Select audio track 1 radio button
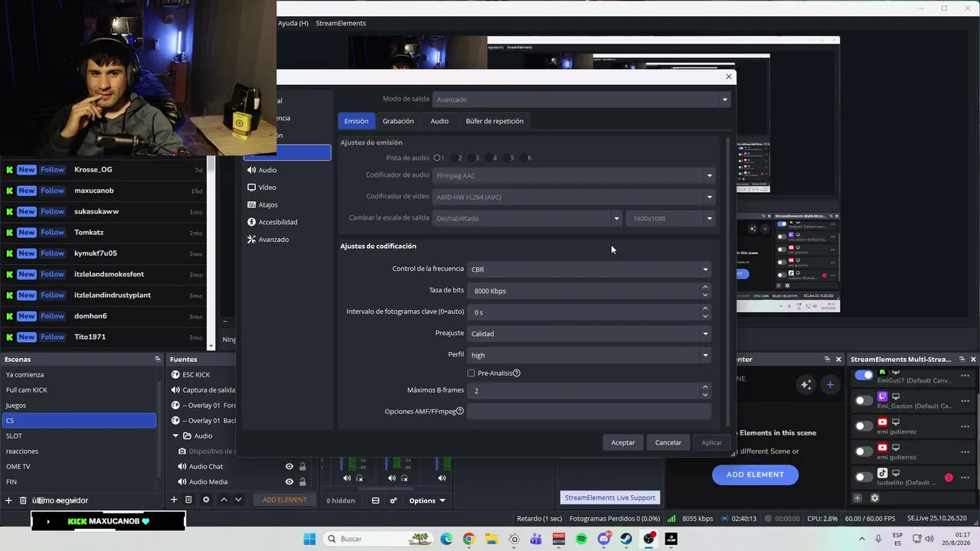 [x=436, y=158]
